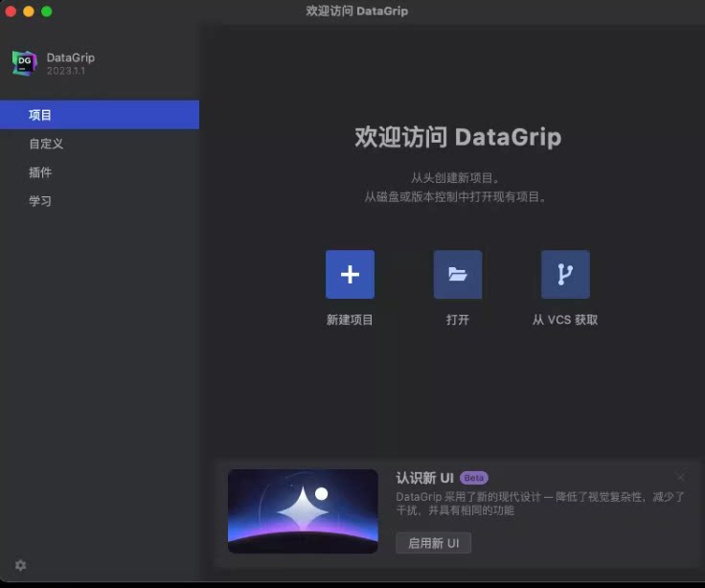
Task: Click the Open folder icon
Action: [458, 274]
